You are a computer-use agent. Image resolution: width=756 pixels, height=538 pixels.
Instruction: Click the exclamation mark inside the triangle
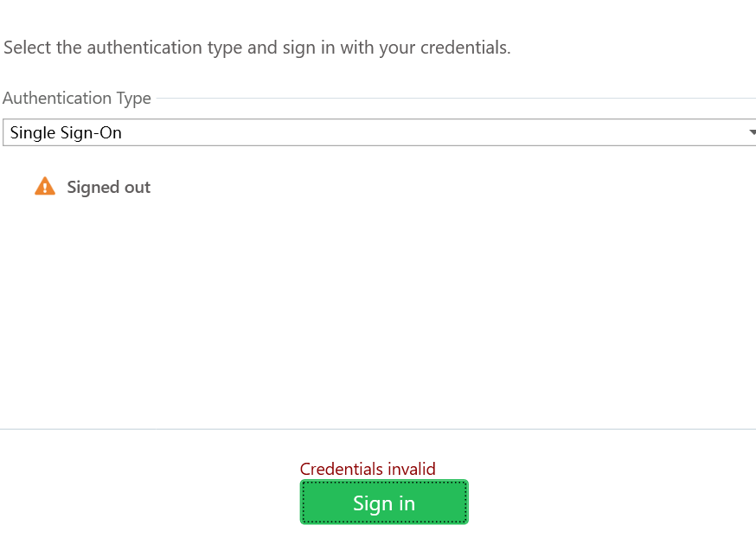tap(43, 188)
